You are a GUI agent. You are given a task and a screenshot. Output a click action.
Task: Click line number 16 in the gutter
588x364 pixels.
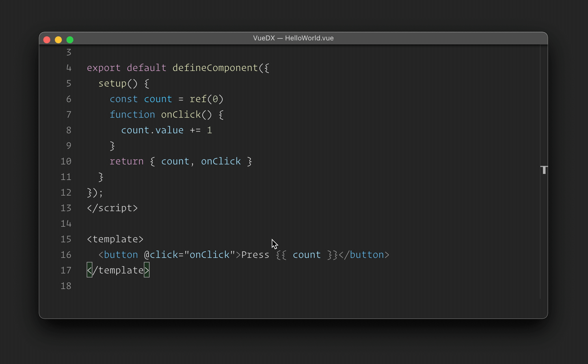click(66, 255)
